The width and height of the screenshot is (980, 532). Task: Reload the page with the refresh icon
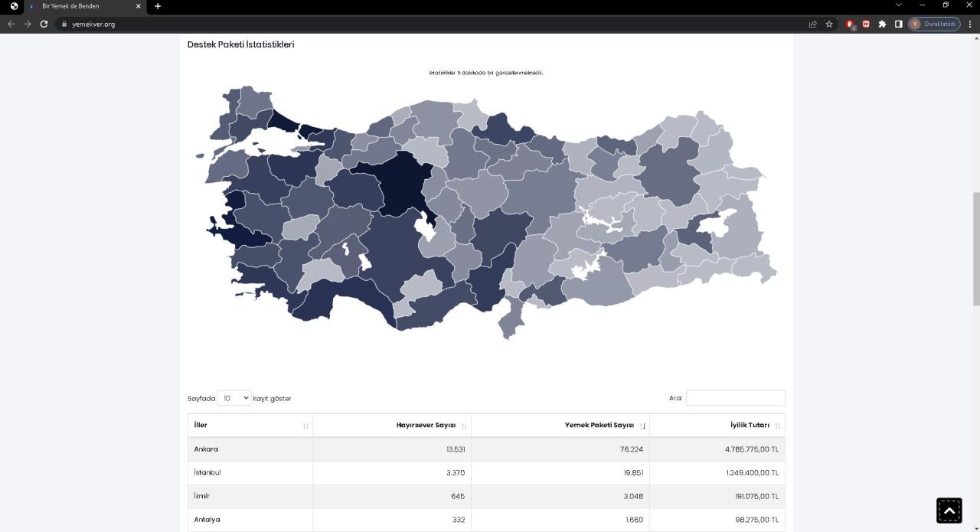tap(44, 24)
